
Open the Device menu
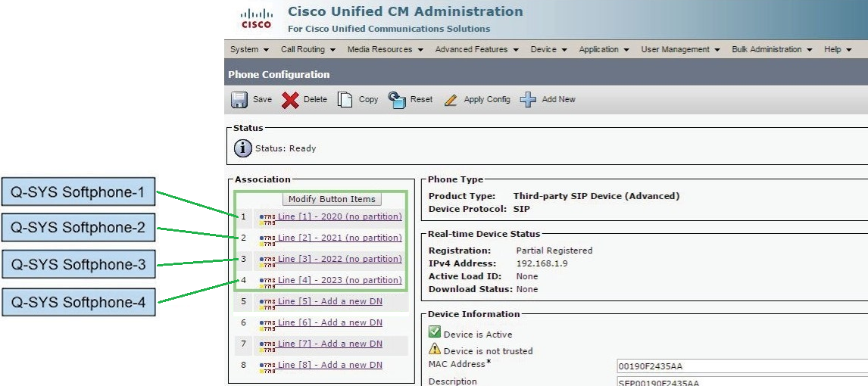[x=548, y=49]
